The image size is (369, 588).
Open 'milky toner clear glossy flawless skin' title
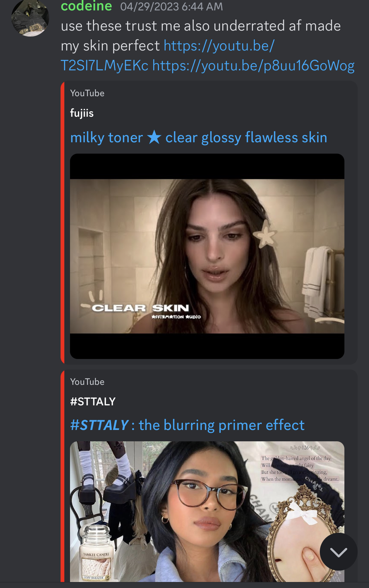coord(199,138)
